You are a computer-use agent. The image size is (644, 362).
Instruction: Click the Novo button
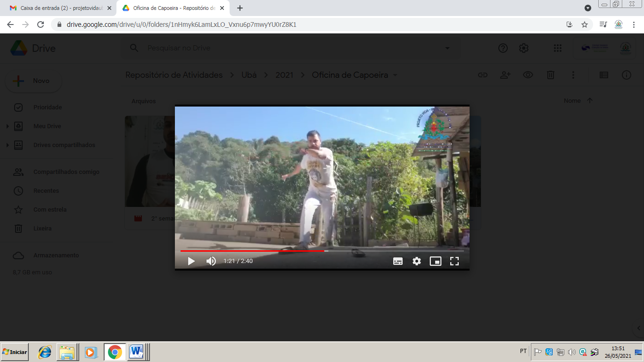tap(33, 81)
